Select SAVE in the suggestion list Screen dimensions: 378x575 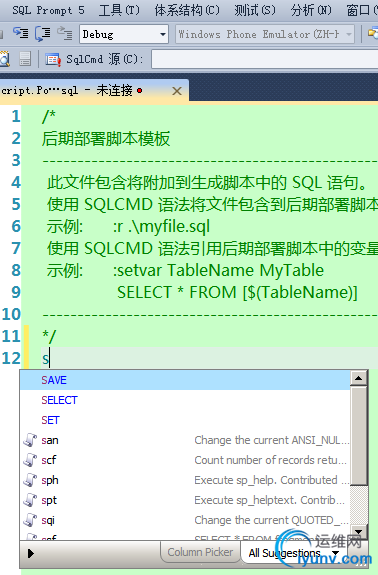[185, 380]
